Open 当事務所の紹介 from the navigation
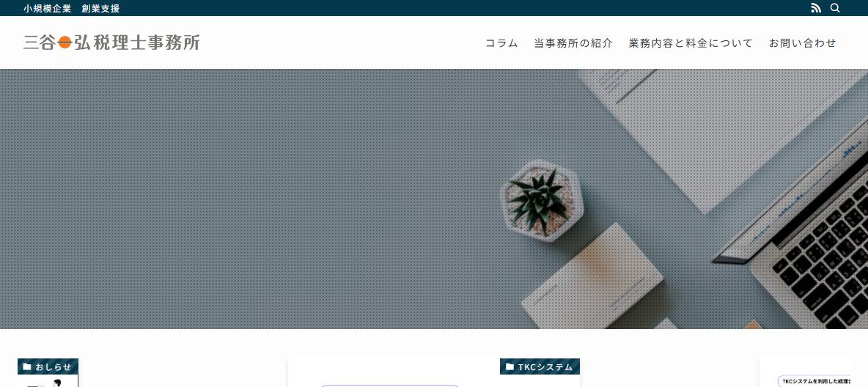The width and height of the screenshot is (868, 387). pyautogui.click(x=573, y=43)
